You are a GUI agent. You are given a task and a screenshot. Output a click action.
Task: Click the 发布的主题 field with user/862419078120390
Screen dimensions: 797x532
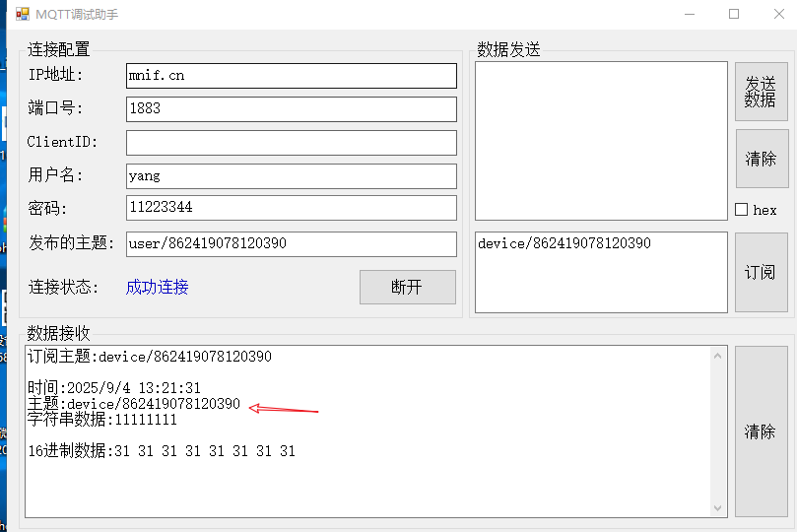point(292,244)
